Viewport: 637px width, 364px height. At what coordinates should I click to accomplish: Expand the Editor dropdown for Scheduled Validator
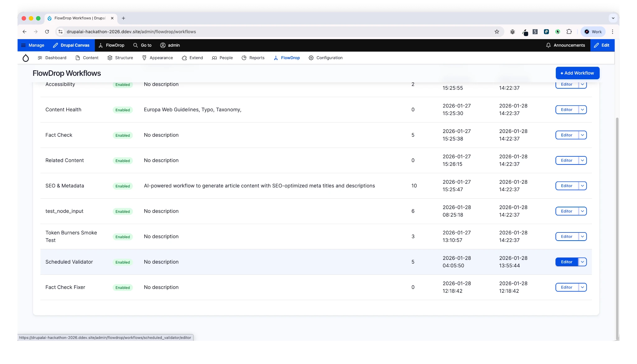(x=582, y=262)
